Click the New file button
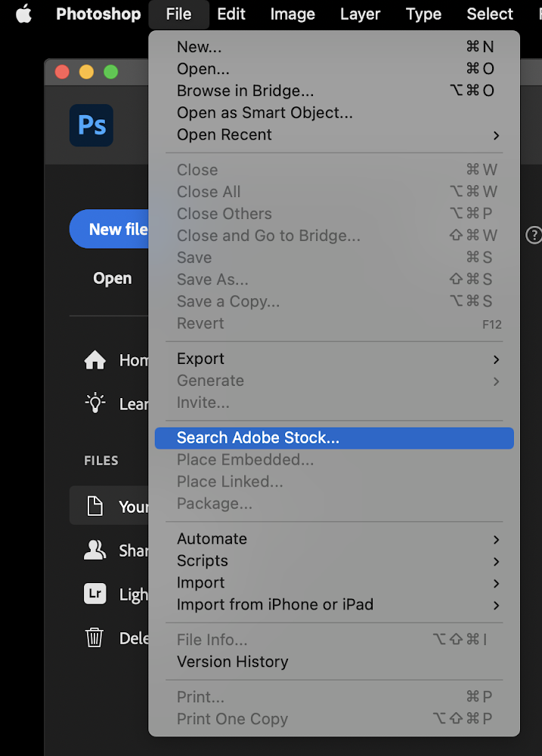 click(110, 229)
